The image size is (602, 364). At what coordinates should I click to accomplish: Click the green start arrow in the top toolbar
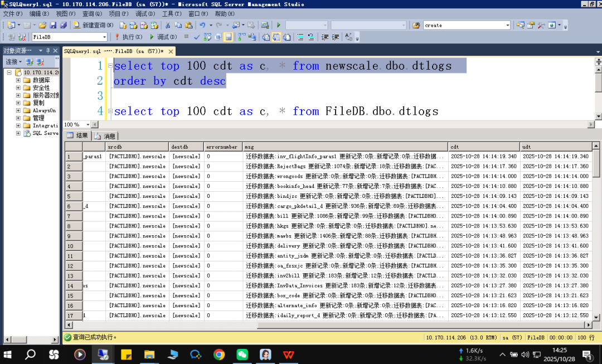[279, 25]
